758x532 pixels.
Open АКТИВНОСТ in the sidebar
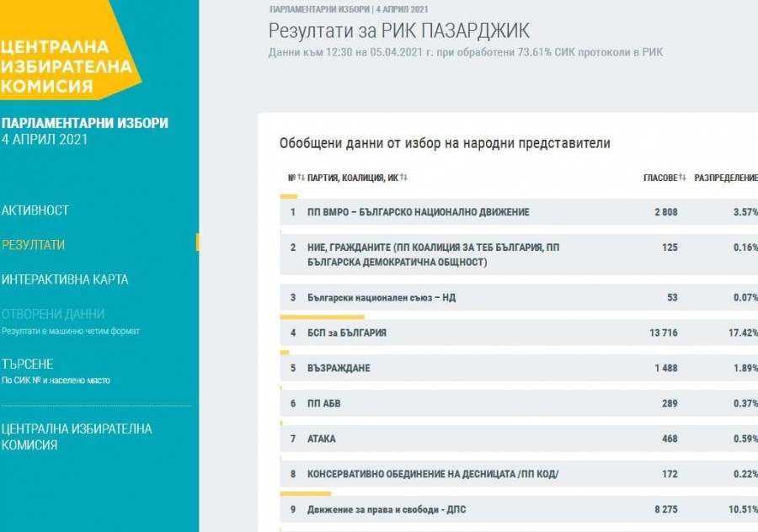point(35,210)
